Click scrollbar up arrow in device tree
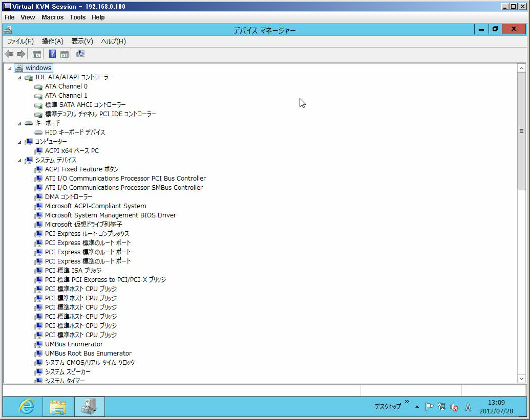Image resolution: width=530 pixels, height=420 pixels. click(x=521, y=68)
